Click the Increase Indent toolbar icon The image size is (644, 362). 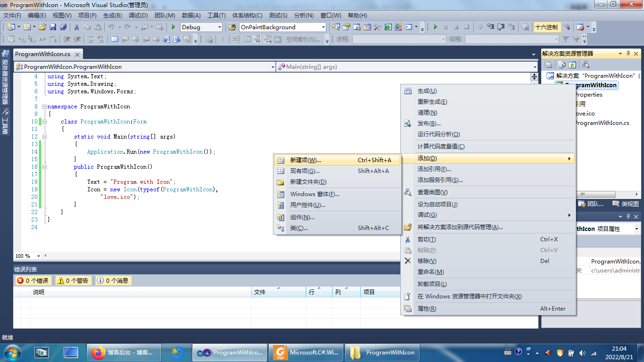(x=77, y=39)
